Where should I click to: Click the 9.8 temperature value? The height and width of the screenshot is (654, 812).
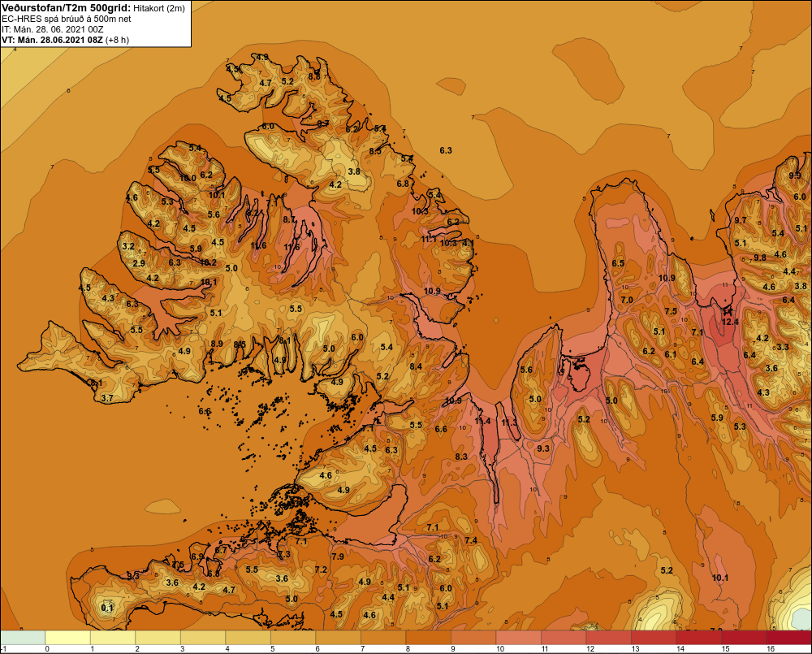760,258
